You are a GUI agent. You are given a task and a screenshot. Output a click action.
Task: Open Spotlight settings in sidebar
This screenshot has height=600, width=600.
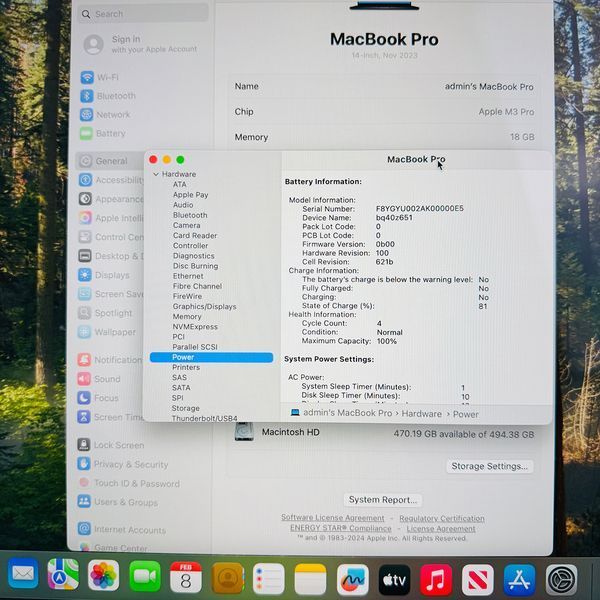click(x=105, y=313)
